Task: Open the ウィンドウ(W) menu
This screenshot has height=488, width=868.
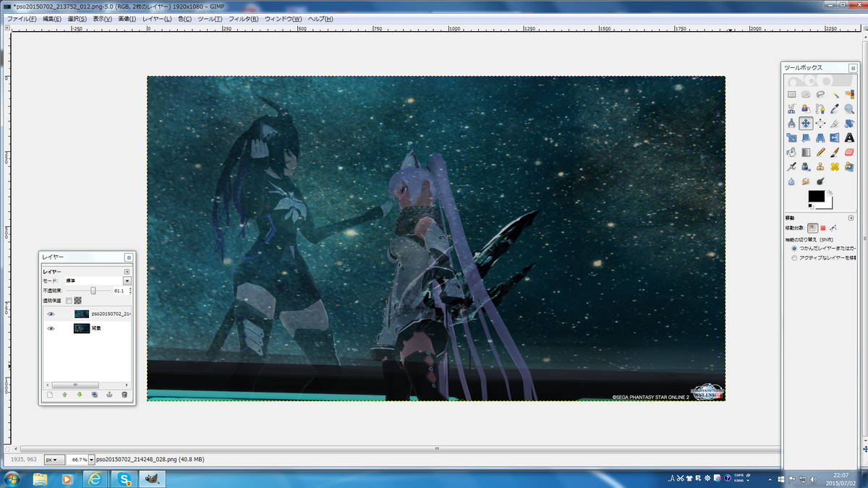Action: click(283, 18)
